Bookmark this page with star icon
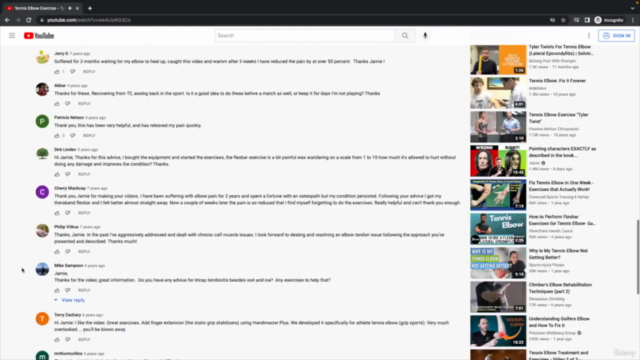The height and width of the screenshot is (360, 640). tap(563, 20)
